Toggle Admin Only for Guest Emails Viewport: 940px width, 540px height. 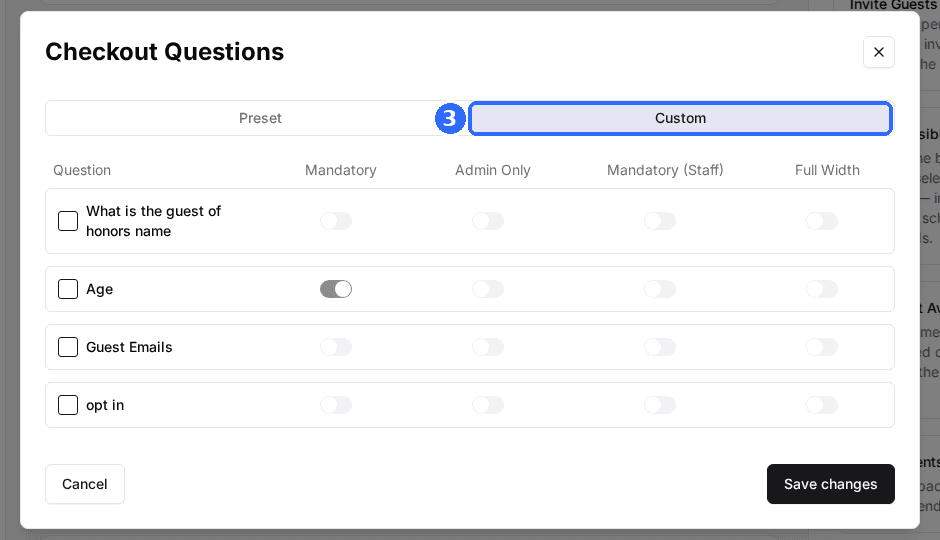(x=488, y=347)
